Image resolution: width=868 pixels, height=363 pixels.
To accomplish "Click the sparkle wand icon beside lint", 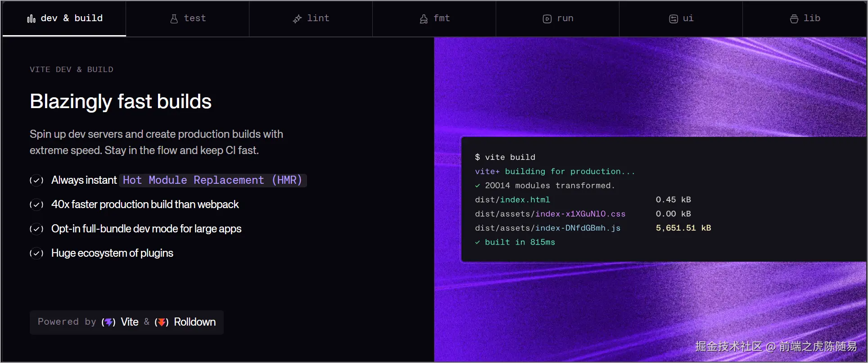I will (x=297, y=18).
